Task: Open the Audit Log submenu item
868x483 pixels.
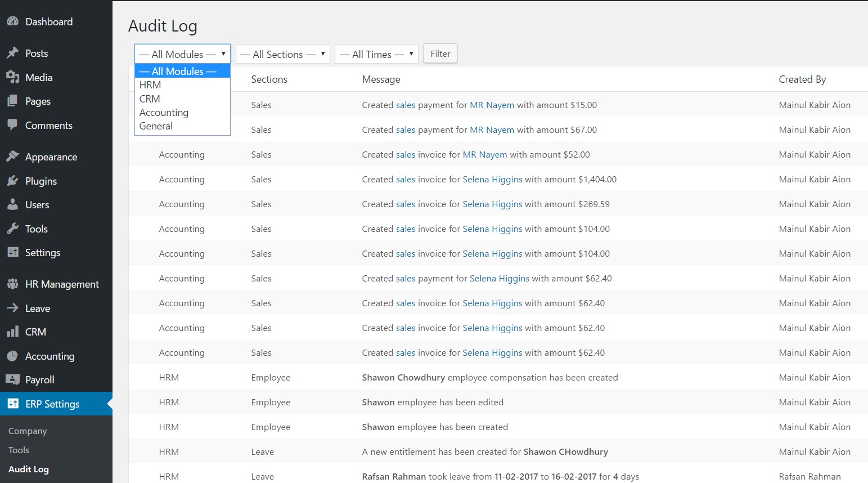Action: (29, 469)
